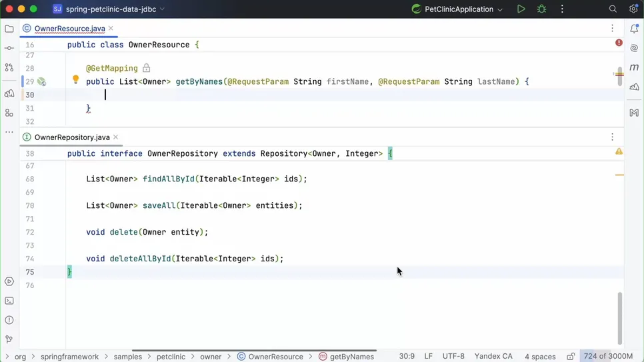This screenshot has height=362, width=644.
Task: Open the 4 spaces indent selector
Action: point(540,356)
